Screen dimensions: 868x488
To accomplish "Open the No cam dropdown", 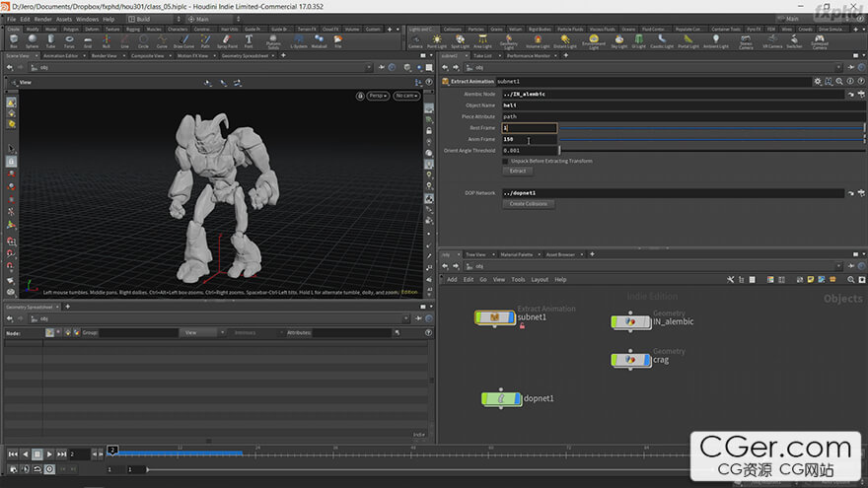I will click(406, 96).
